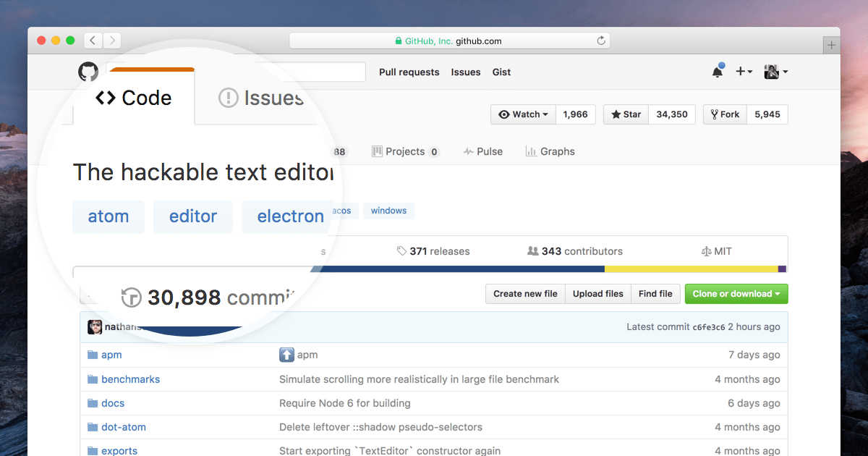Click the MIT license scales icon
This screenshot has width=868, height=456.
707,250
